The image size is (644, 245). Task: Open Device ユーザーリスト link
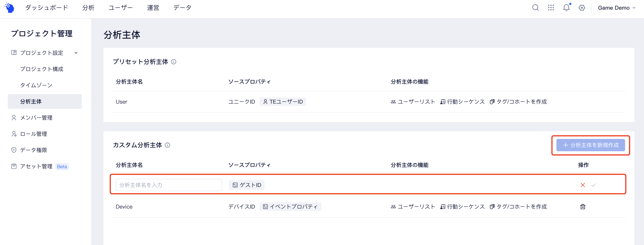(x=413, y=206)
